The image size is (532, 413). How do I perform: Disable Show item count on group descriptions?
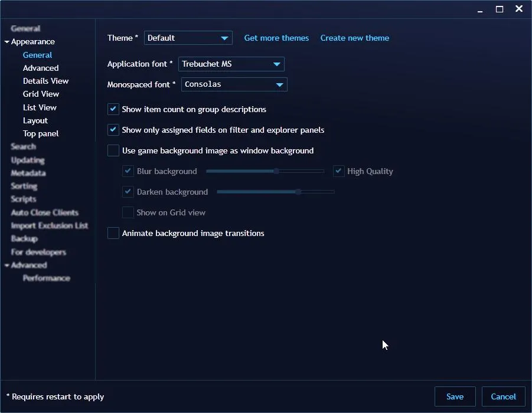click(x=113, y=109)
